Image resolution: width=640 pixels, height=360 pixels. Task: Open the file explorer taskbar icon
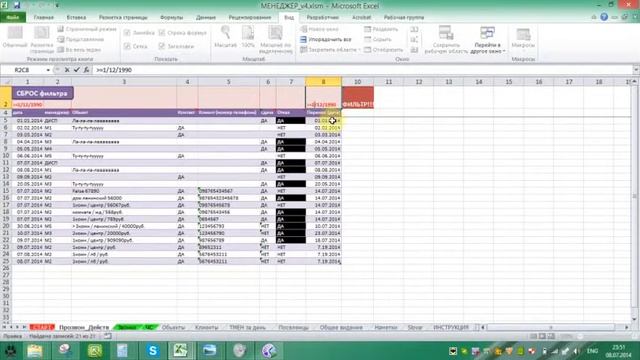pos(35,351)
